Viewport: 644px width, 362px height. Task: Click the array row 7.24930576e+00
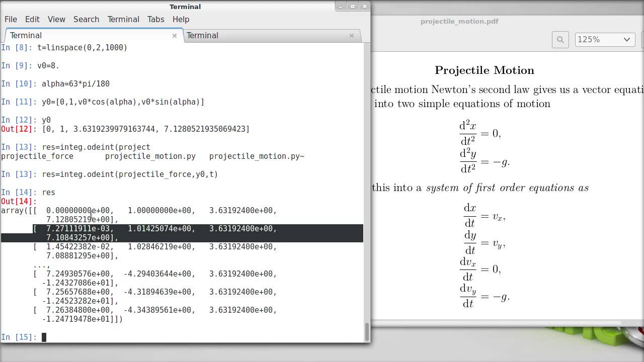coord(155,279)
